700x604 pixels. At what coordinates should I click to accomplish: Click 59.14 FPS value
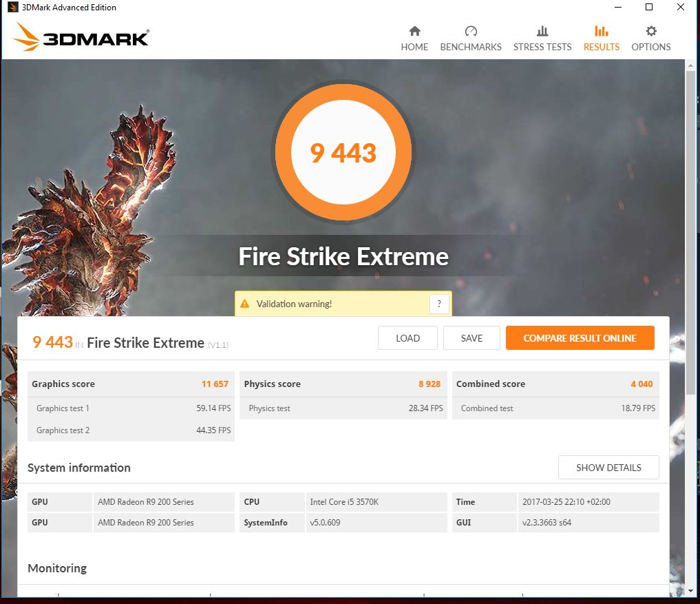pos(213,408)
